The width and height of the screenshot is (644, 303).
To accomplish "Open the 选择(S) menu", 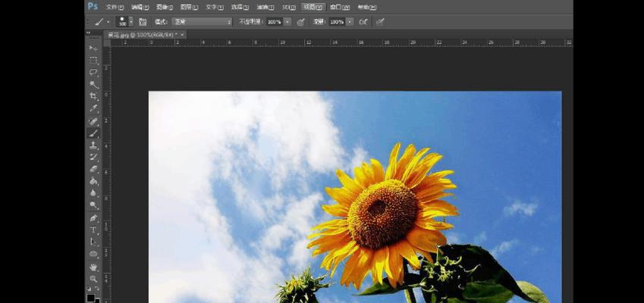I will [x=240, y=8].
